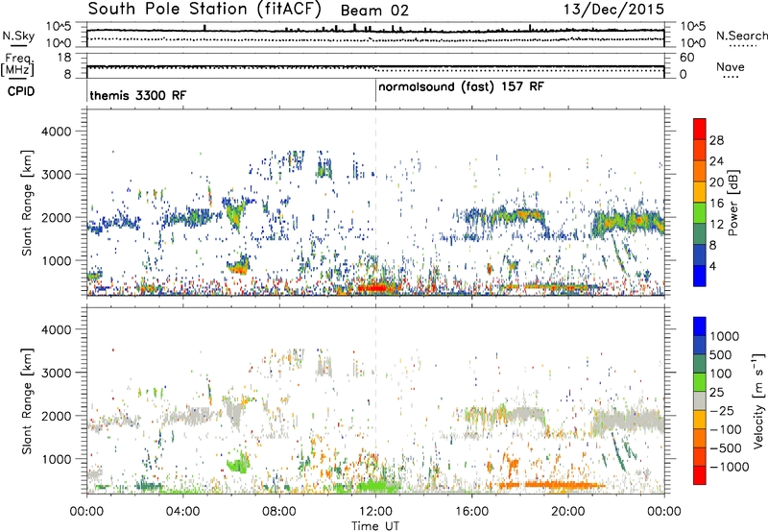Click the '28' tick on power colorbar
Image resolution: width=768 pixels, height=532 pixels.
coord(716,140)
